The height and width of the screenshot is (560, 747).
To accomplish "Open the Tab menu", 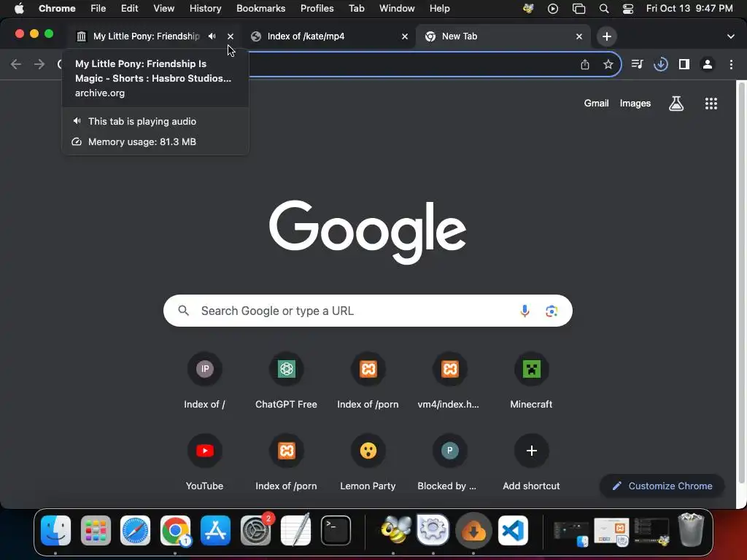I will pos(356,9).
